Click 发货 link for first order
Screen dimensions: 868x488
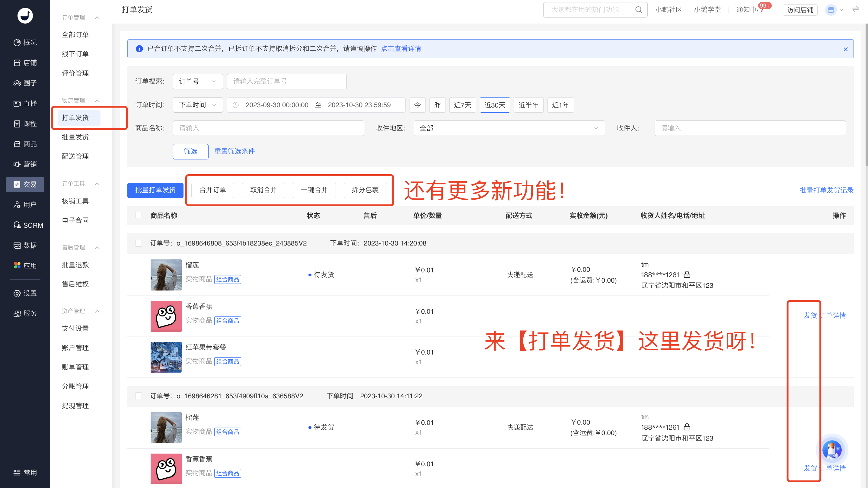[810, 316]
